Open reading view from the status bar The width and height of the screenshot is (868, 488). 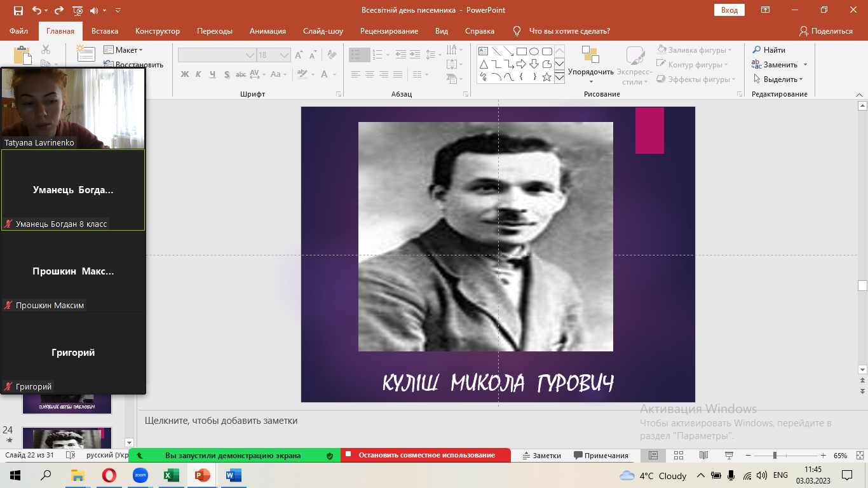point(703,456)
